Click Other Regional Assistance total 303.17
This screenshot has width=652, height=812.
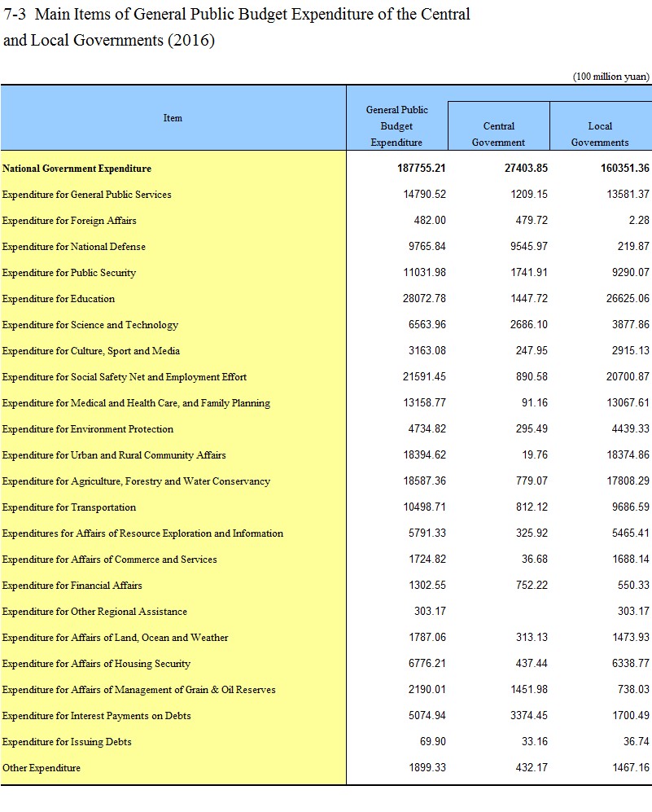tap(430, 611)
